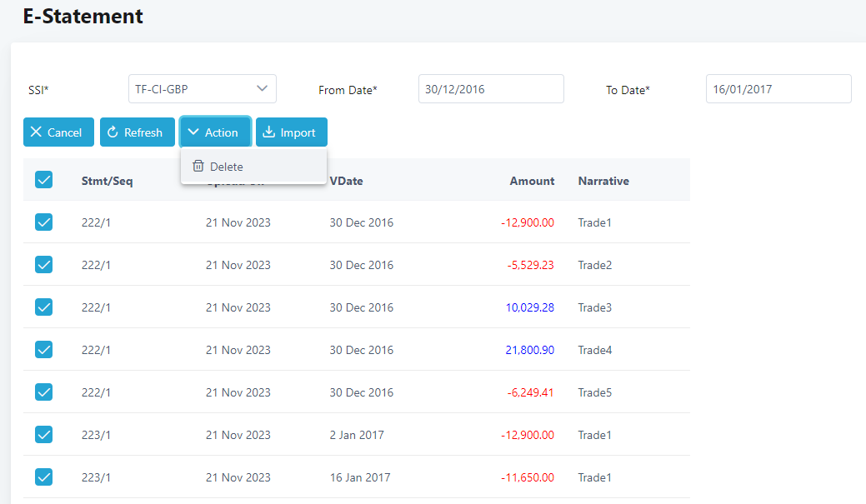Open the SSI dropdown showing TF-CI-GBP
The image size is (866, 504).
click(192, 88)
